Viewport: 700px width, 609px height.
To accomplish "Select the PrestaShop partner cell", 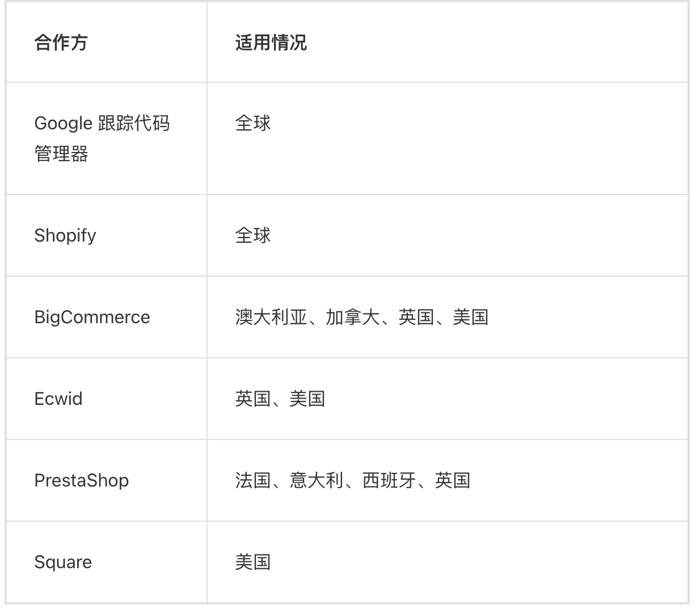I will point(82,480).
